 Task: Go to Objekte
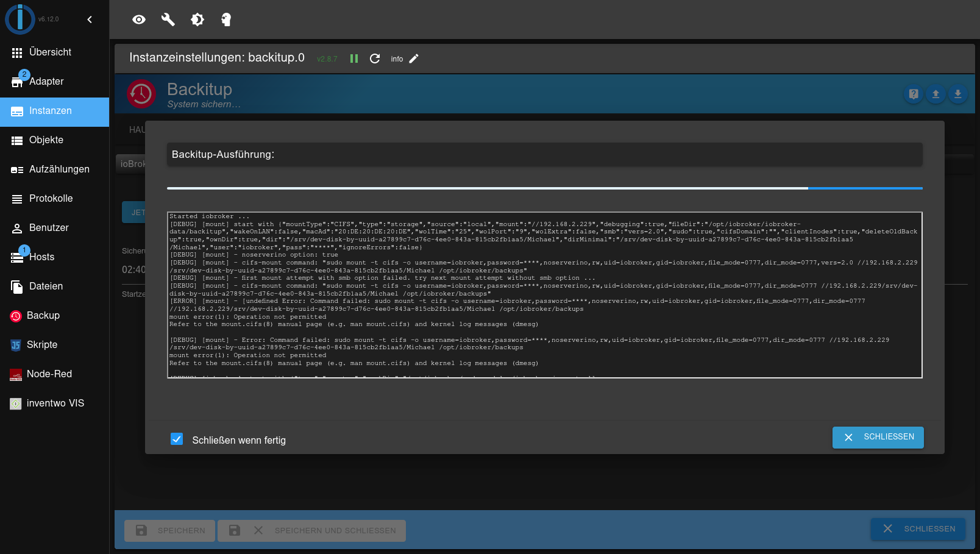[55, 140]
